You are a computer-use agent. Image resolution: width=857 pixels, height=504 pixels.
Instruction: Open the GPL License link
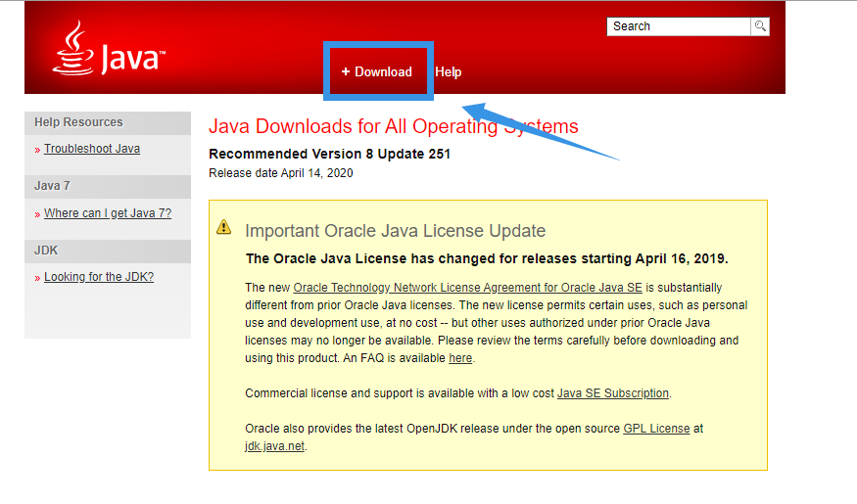tap(656, 429)
